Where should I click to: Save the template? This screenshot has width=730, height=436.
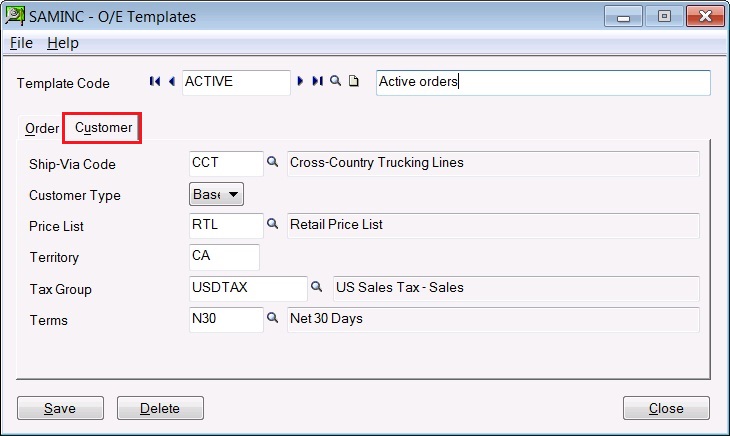click(x=61, y=408)
